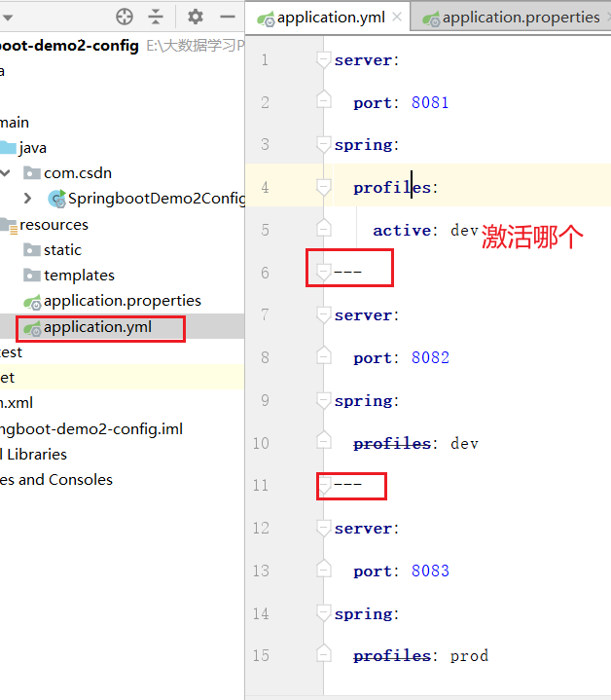Select the SpringbootDemo2Config class icon
This screenshot has height=700, width=611.
pos(56,199)
